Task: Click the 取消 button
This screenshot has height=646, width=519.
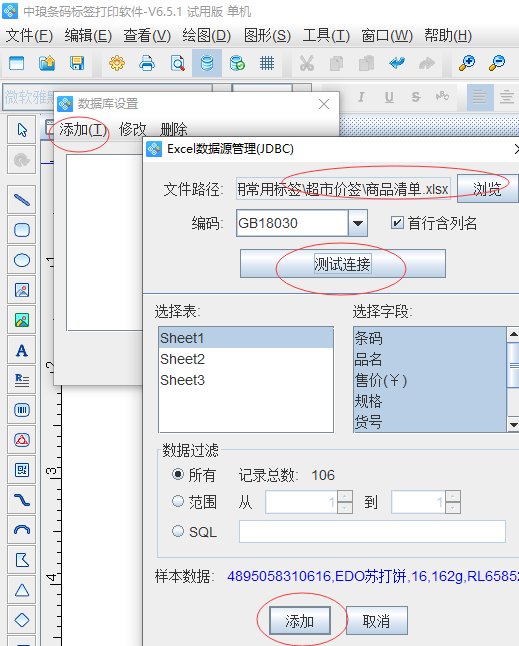Action: pyautogui.click(x=376, y=621)
